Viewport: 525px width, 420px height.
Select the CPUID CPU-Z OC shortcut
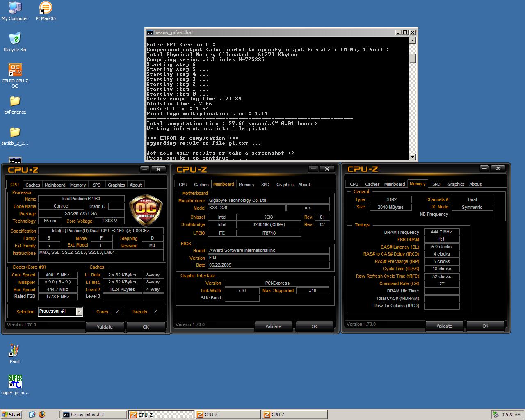pyautogui.click(x=15, y=76)
